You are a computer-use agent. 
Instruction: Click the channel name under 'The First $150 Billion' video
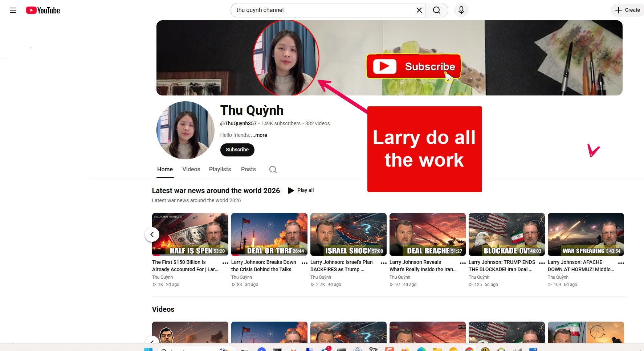(x=162, y=277)
